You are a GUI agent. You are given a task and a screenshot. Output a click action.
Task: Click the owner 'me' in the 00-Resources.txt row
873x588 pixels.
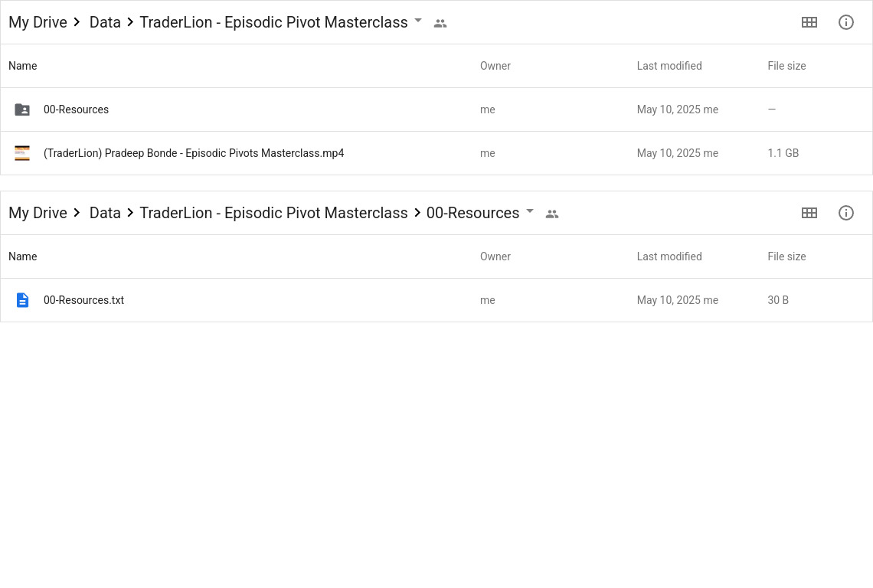click(x=487, y=300)
